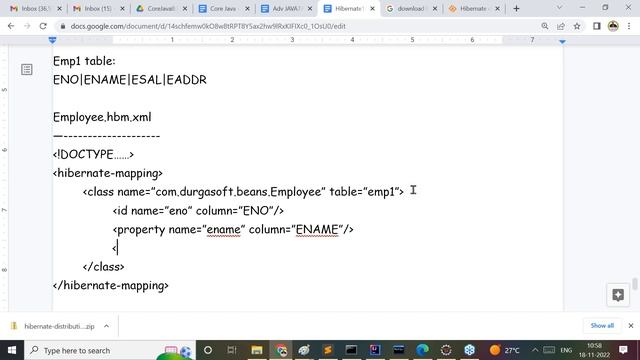Click the left indent marker on the ruler
Image resolution: width=640 pixels, height=360 pixels.
(x=52, y=40)
